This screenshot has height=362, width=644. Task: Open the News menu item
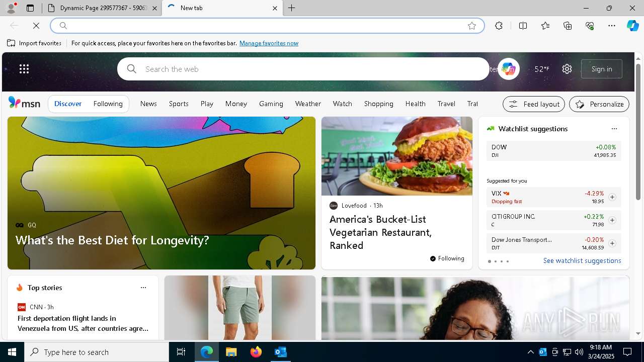(x=148, y=104)
